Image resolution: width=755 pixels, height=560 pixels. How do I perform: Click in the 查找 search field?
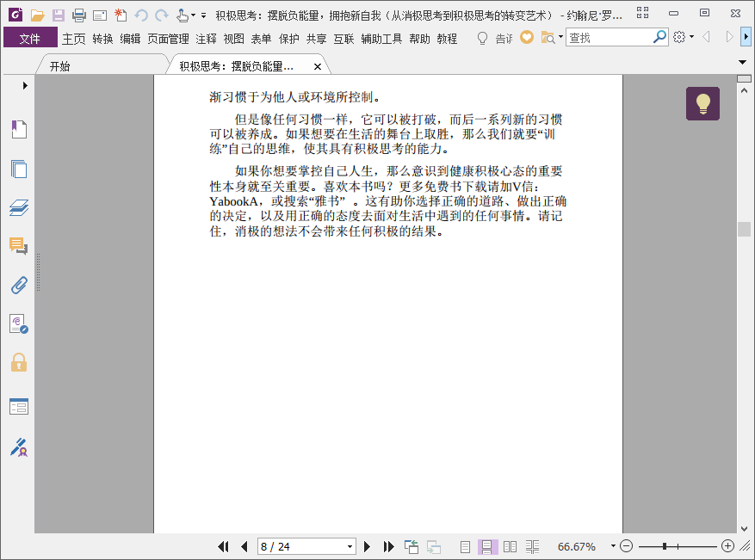(610, 38)
